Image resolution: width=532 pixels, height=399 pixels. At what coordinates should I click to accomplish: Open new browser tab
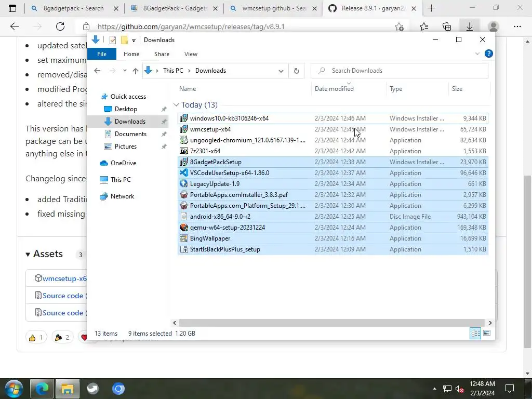click(x=431, y=8)
